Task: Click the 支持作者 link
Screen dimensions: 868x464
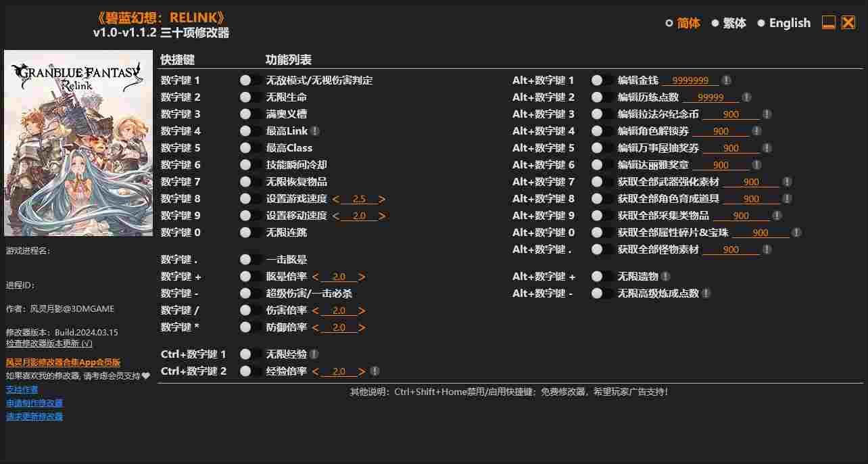Action: (x=22, y=390)
